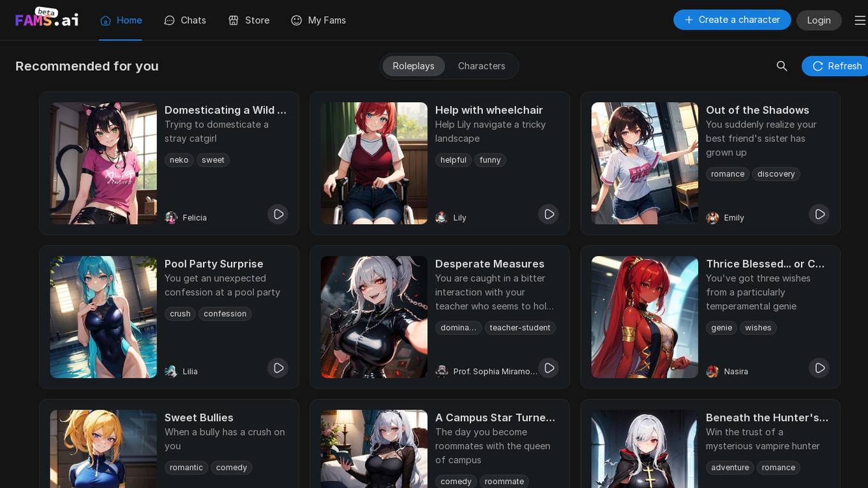The width and height of the screenshot is (868, 488).
Task: Click the Desperate Measures title
Action: 490,264
